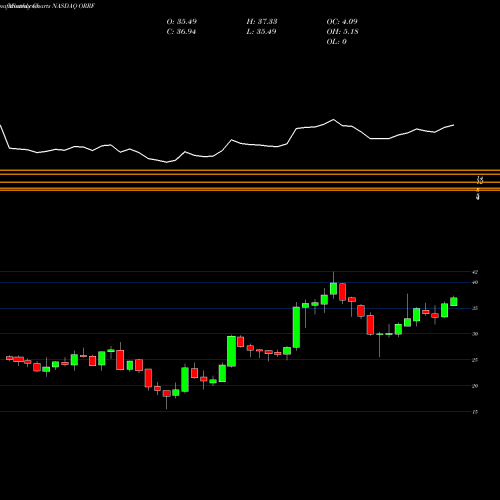Select the high value H: 37.33
The height and width of the screenshot is (500, 500).
click(262, 22)
